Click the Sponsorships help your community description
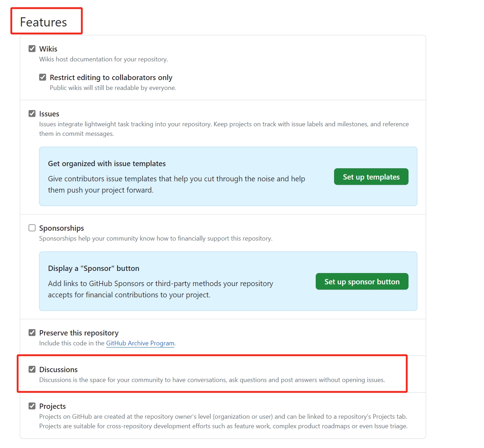Screen dimensions: 484x448 (x=156, y=238)
